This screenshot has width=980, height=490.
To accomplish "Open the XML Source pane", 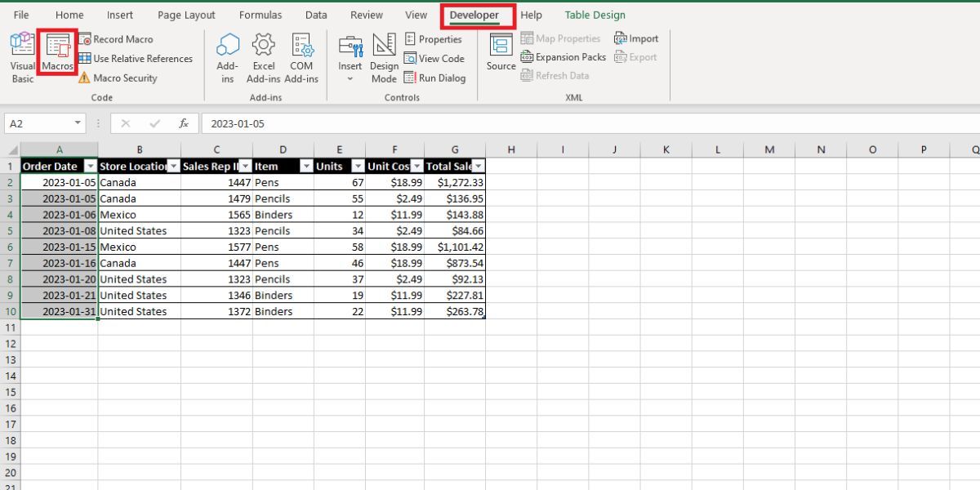I will pyautogui.click(x=501, y=52).
